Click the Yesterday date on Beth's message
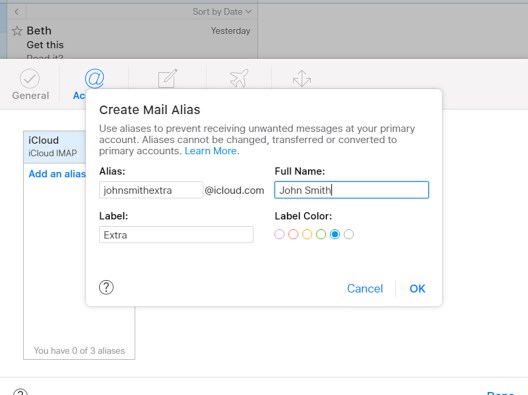Viewport: 528px width, 395px height. tap(231, 31)
